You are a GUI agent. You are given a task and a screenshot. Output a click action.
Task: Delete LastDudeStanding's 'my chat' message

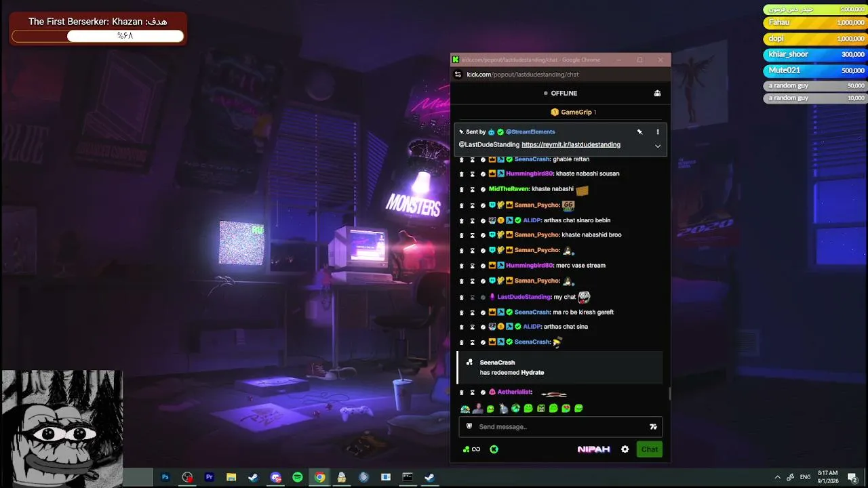[x=462, y=298]
